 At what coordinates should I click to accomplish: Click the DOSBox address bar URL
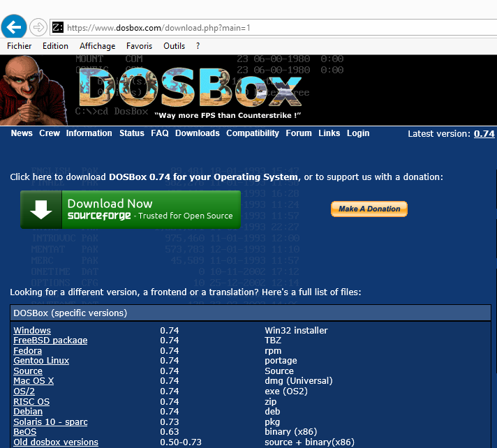coord(158,28)
